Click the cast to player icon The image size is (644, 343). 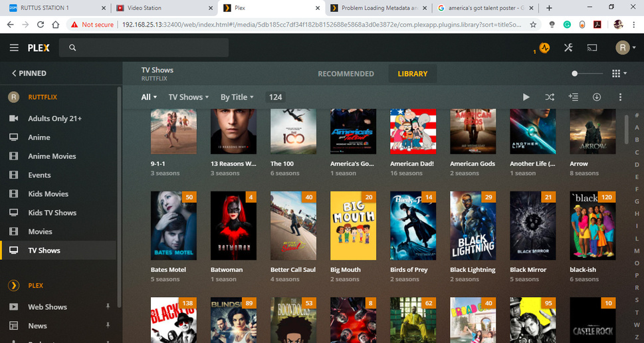[x=592, y=48]
